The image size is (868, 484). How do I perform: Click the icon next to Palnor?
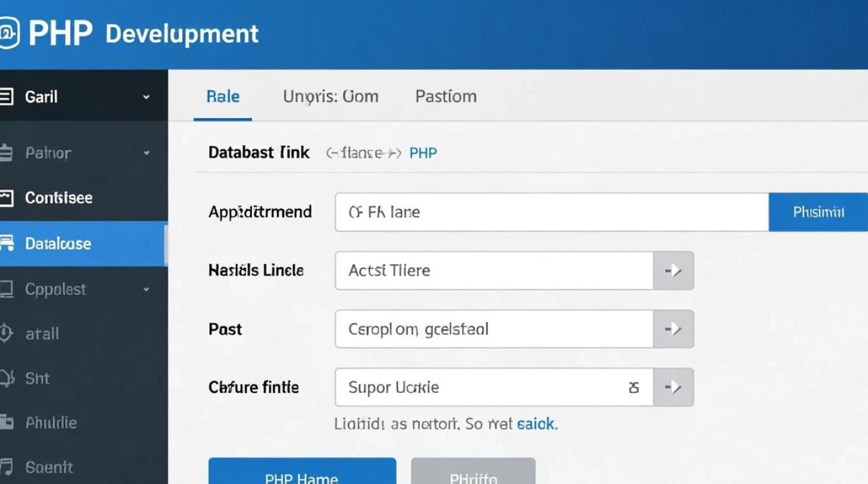[6, 154]
